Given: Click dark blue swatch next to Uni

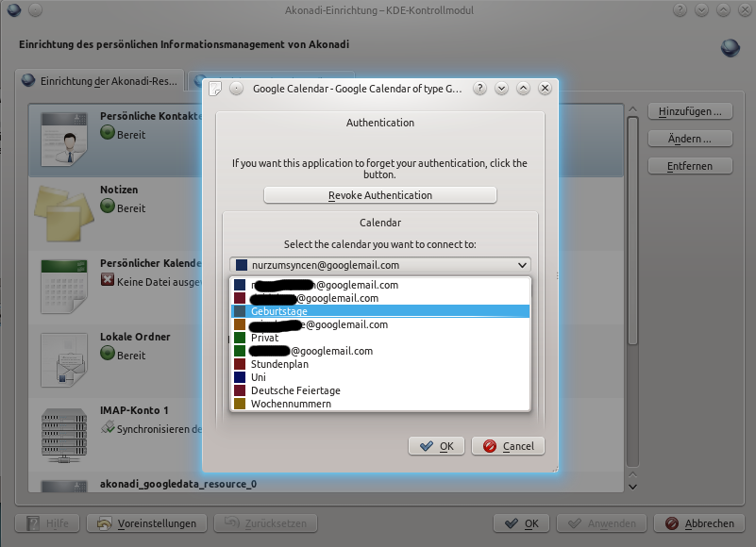Looking at the screenshot, I should tap(240, 377).
